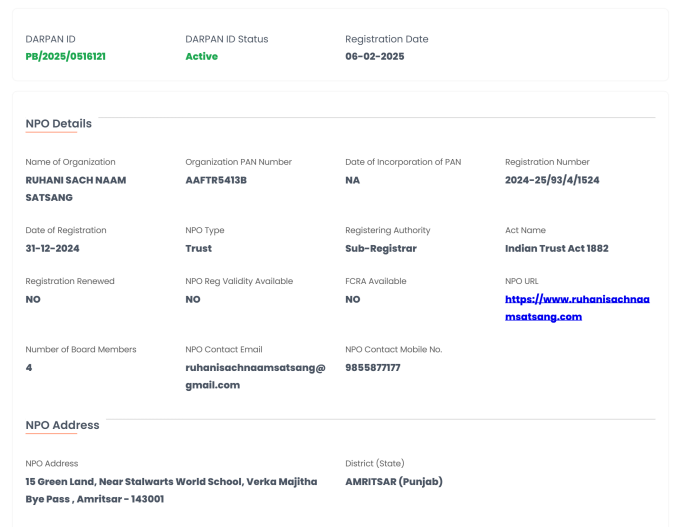Select PAN number AAFTR5413B

[216, 180]
